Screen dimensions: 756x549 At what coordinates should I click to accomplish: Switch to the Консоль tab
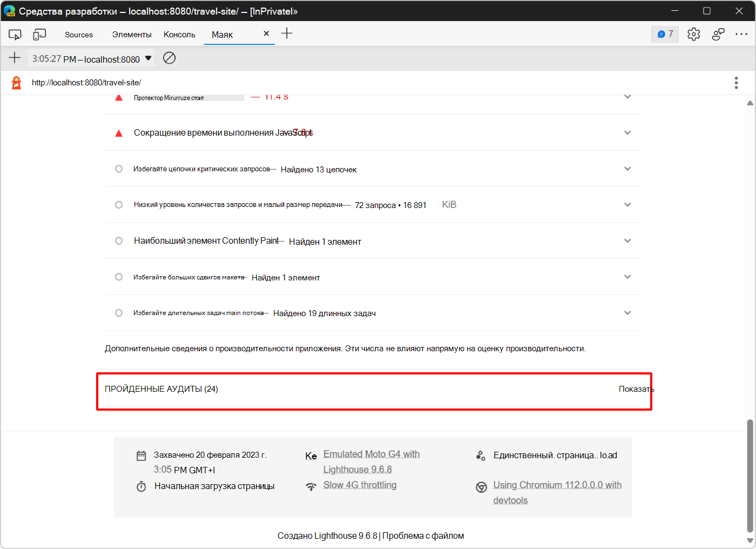(x=180, y=35)
